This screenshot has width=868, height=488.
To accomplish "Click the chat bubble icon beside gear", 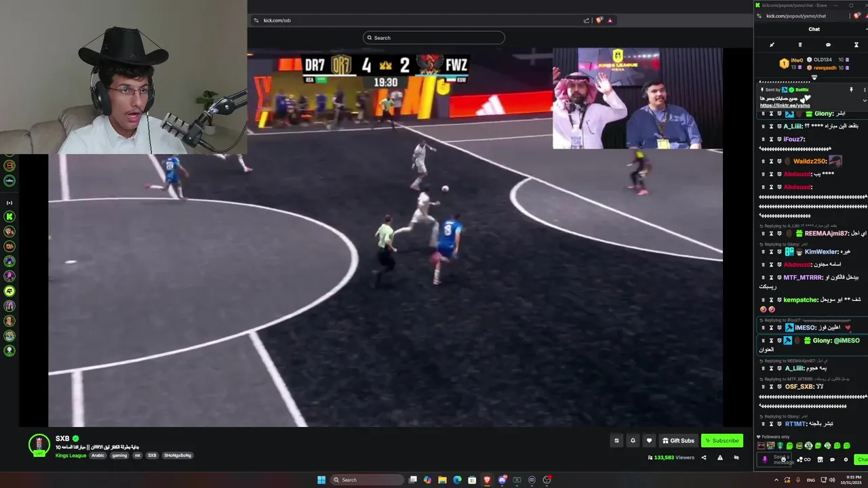I will click(833, 460).
